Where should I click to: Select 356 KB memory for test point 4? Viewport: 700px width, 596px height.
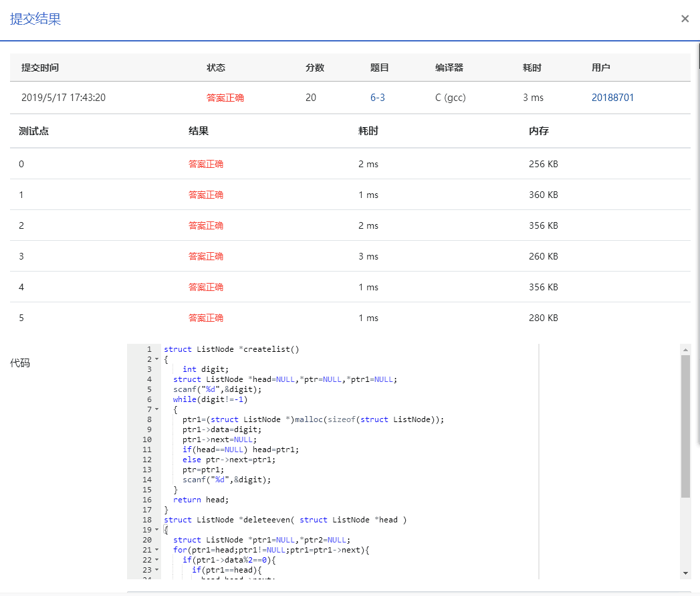544,287
